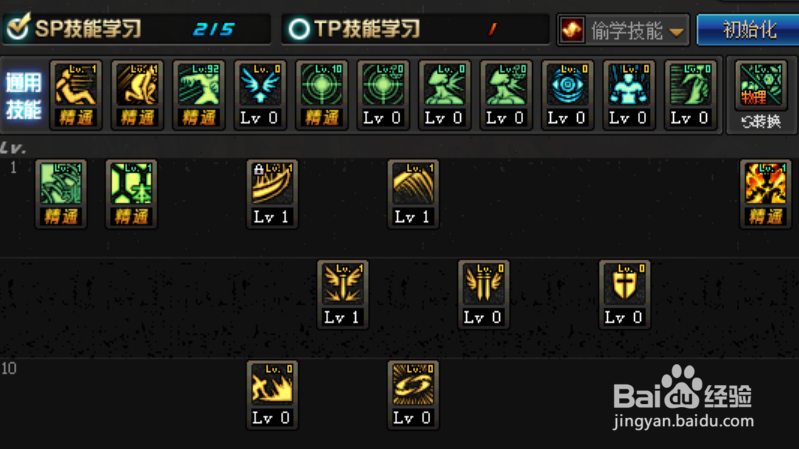Toggle the 物理 conversion skill icon
The height and width of the screenshot is (449, 799).
[761, 85]
